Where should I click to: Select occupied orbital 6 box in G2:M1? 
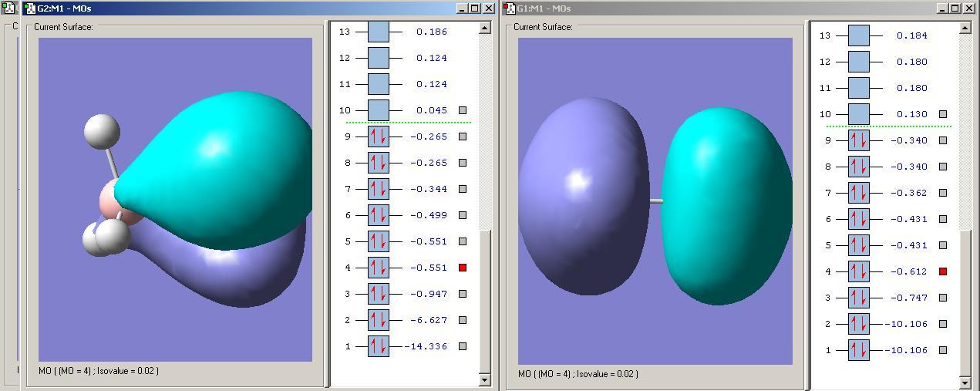(379, 215)
